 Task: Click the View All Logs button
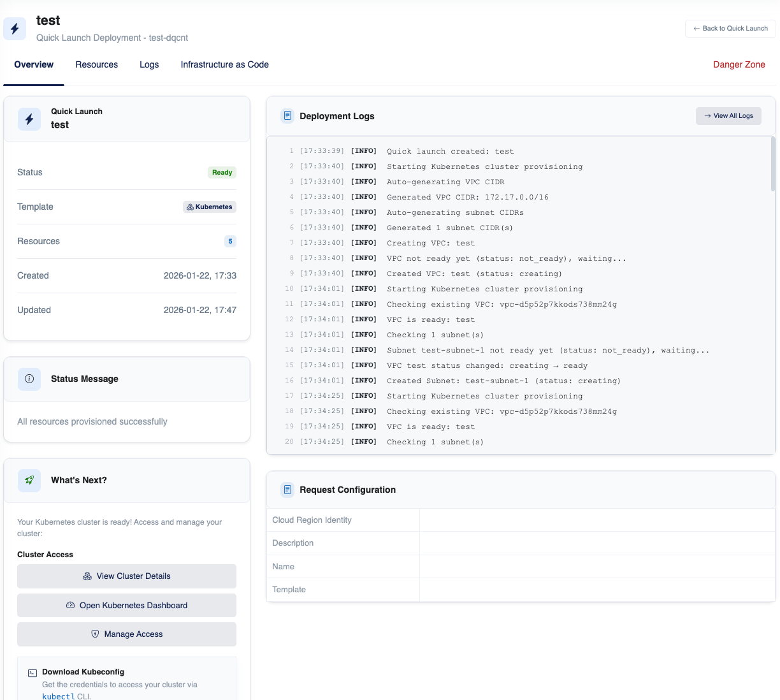click(728, 116)
